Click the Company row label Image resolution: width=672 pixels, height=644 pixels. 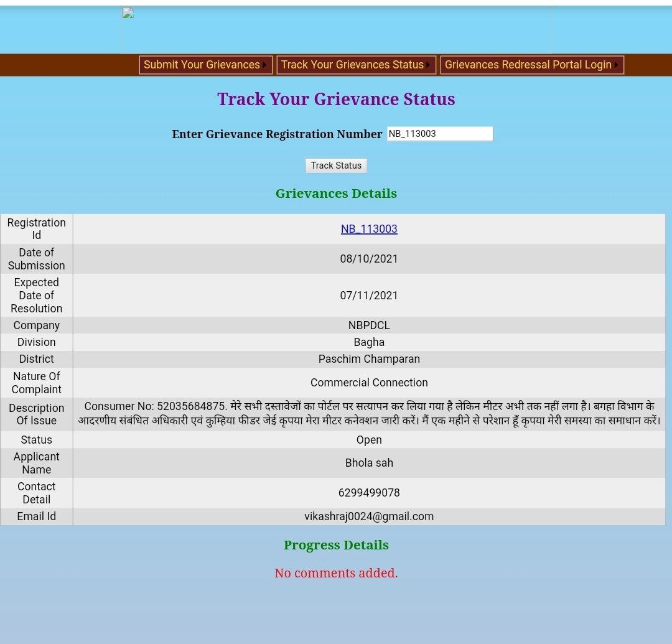[37, 325]
